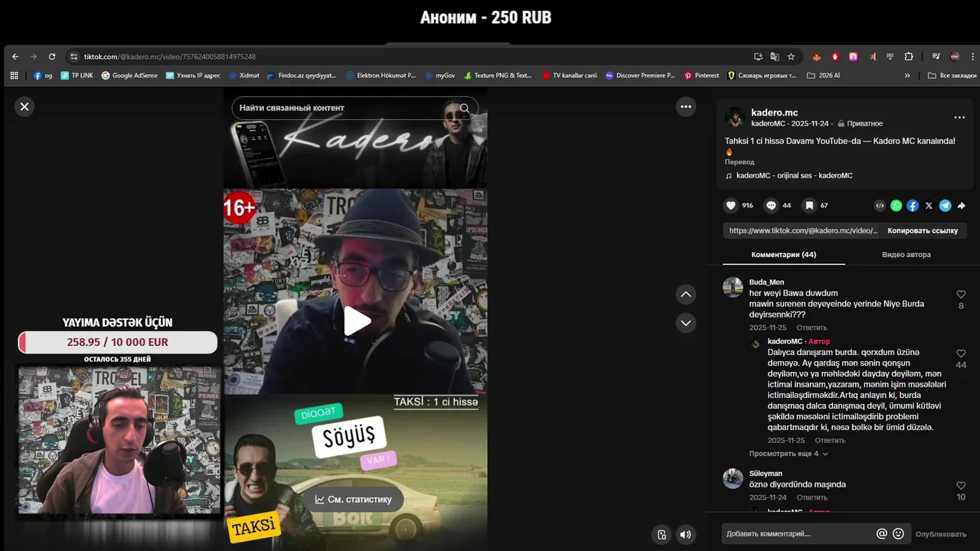980x551 pixels.
Task: Open emoji picker in comment box
Action: pos(898,533)
